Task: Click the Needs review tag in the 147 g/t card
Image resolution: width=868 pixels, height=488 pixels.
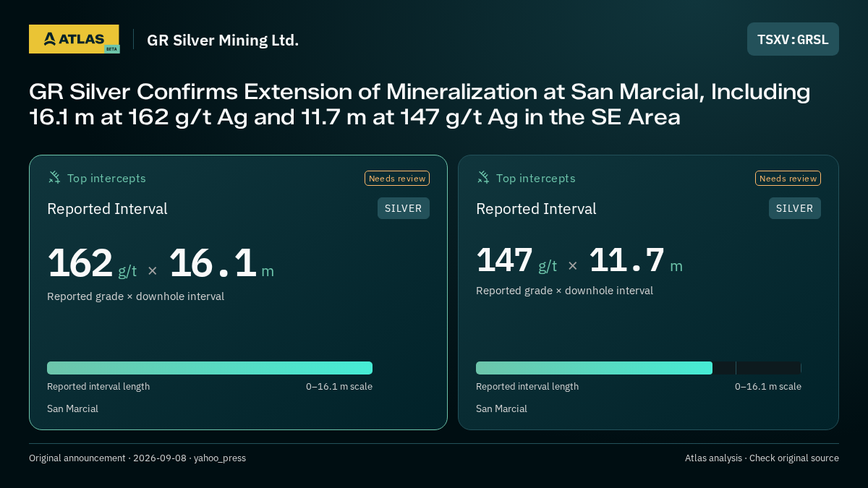Action: pos(788,179)
